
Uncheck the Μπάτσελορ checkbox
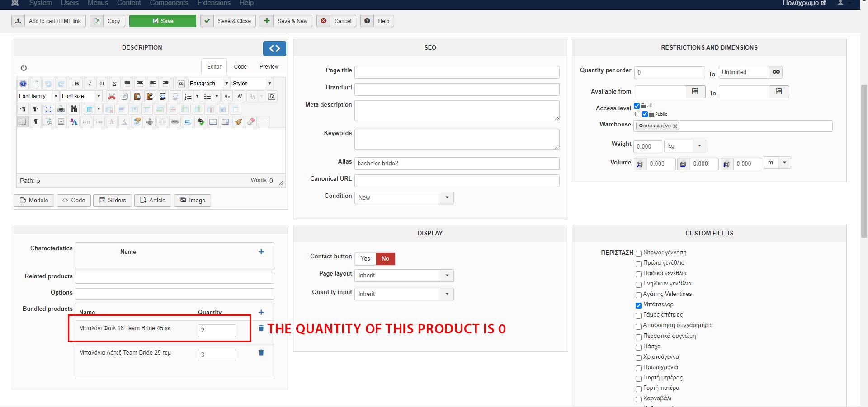pos(638,305)
